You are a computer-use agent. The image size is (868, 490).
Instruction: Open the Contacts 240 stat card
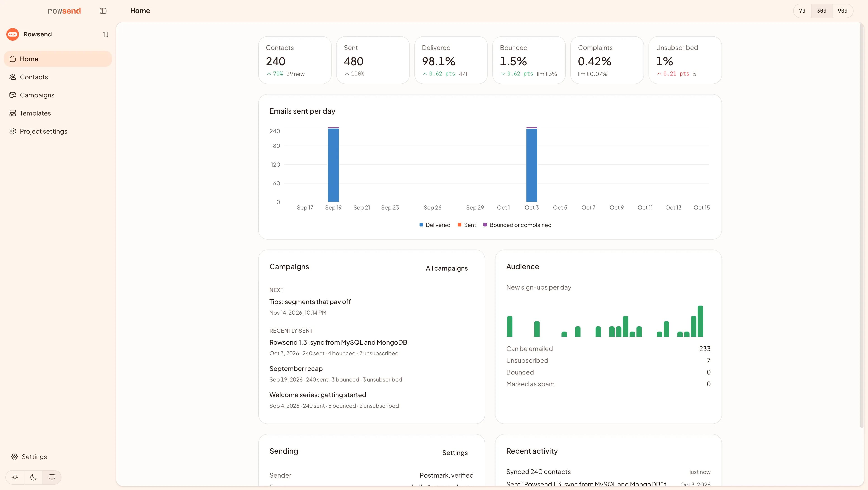(295, 60)
